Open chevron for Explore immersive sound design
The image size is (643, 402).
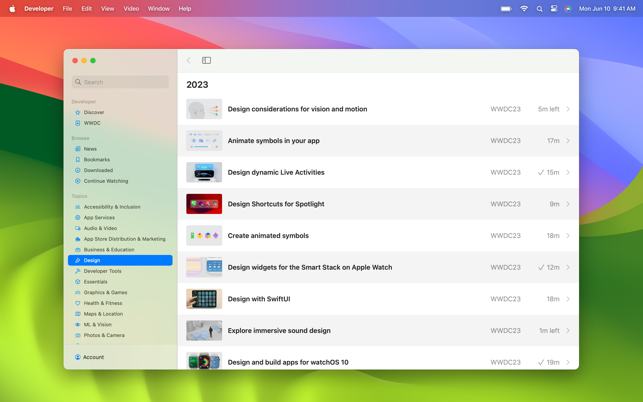click(x=568, y=331)
